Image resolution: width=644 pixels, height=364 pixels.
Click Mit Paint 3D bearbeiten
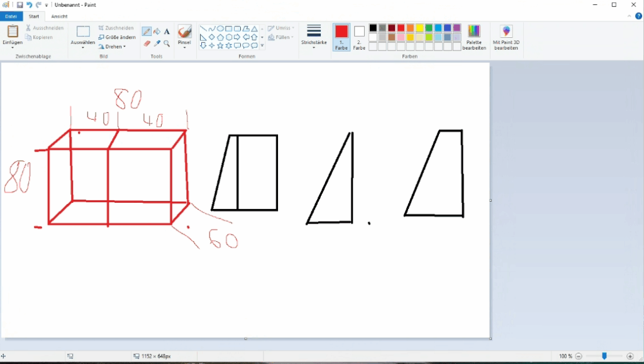coord(506,37)
